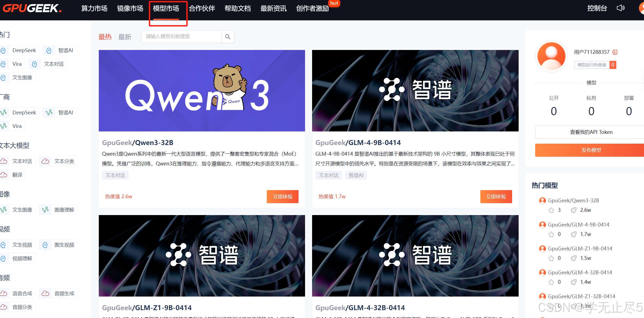Filter by DeepSeek tag under 热门
The image size is (644, 318).
[x=24, y=51]
